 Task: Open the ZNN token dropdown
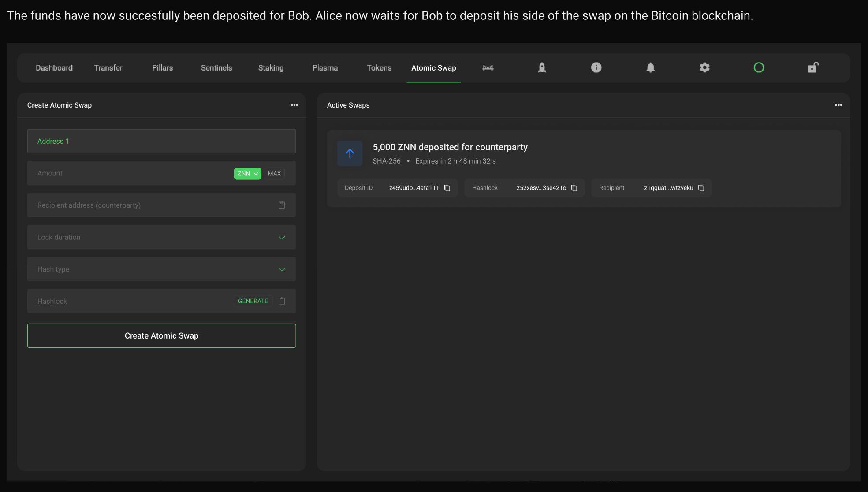click(247, 174)
